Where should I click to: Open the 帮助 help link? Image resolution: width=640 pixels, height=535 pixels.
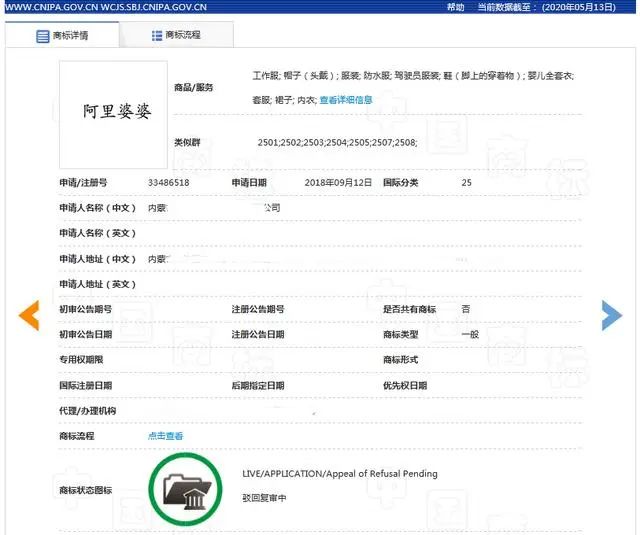456,7
